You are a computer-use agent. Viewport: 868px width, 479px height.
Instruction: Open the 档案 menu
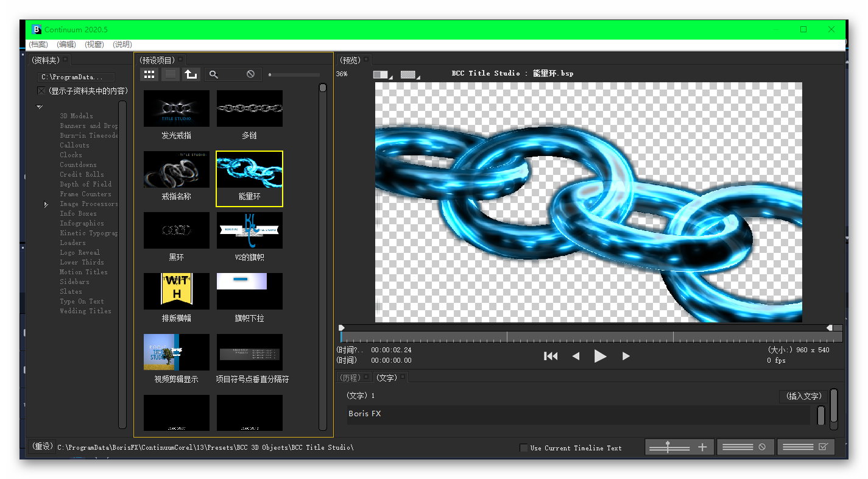click(39, 44)
